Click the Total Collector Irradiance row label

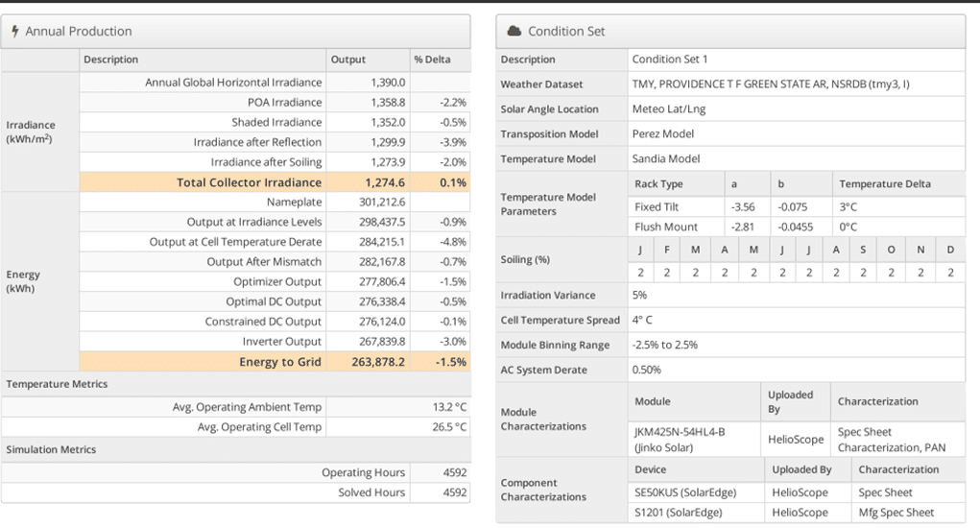[249, 182]
